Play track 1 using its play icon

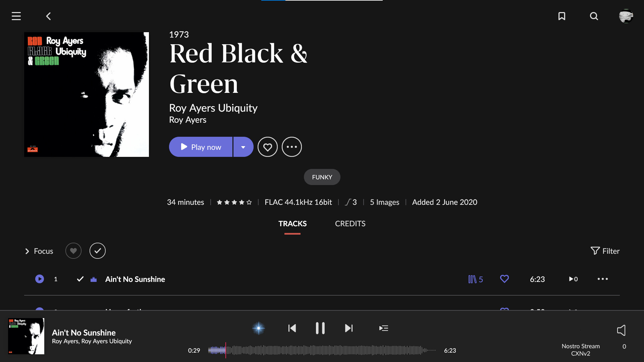coord(40,279)
